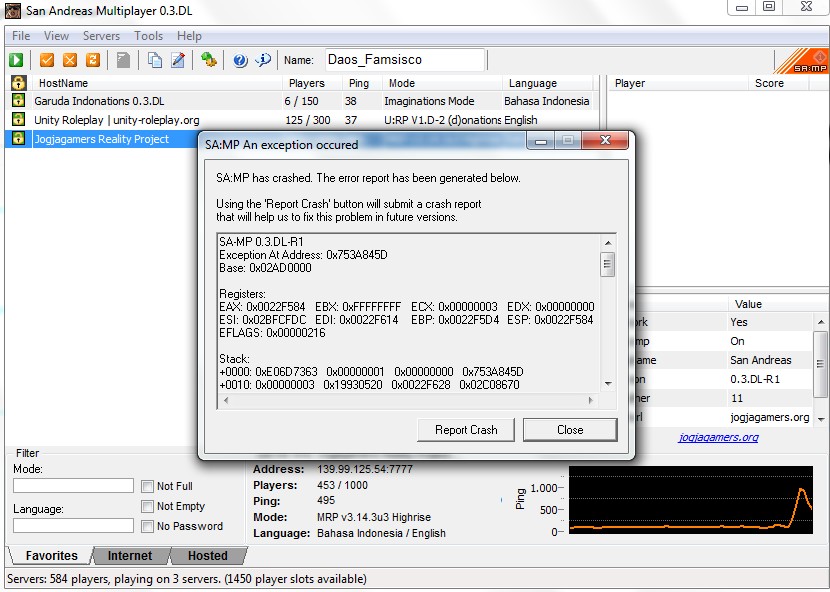The width and height of the screenshot is (830, 592).
Task: Open the Servers menu
Action: click(101, 36)
